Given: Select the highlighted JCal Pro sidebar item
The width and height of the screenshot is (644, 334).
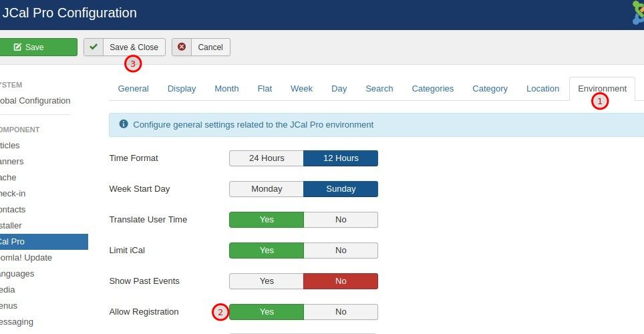Looking at the screenshot, I should [44, 242].
